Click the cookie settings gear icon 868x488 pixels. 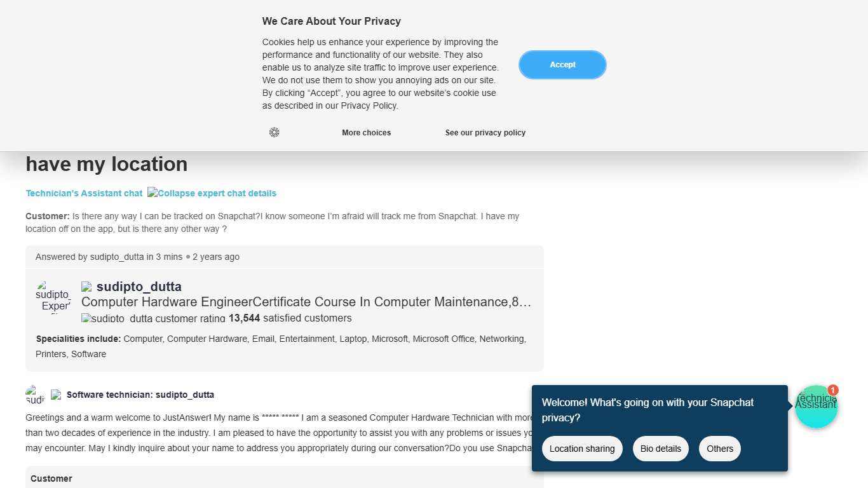(x=275, y=132)
